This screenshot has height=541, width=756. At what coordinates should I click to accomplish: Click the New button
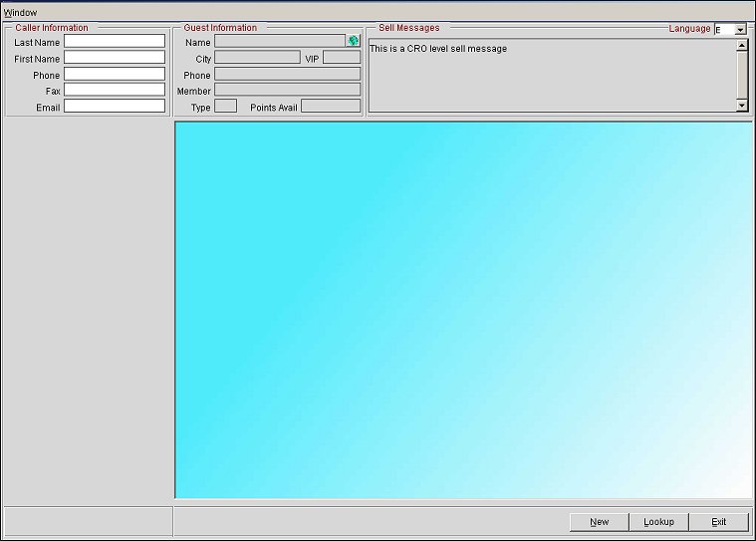click(599, 522)
